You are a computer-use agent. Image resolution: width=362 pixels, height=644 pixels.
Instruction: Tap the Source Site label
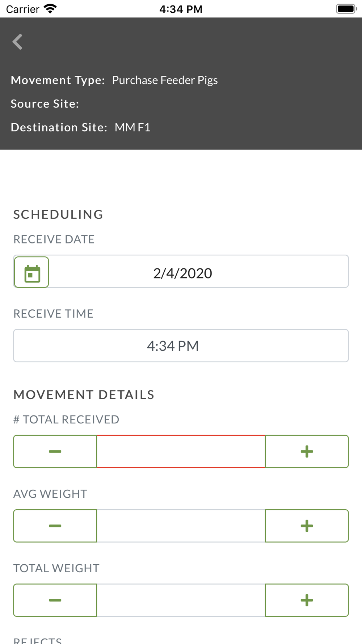tap(45, 104)
